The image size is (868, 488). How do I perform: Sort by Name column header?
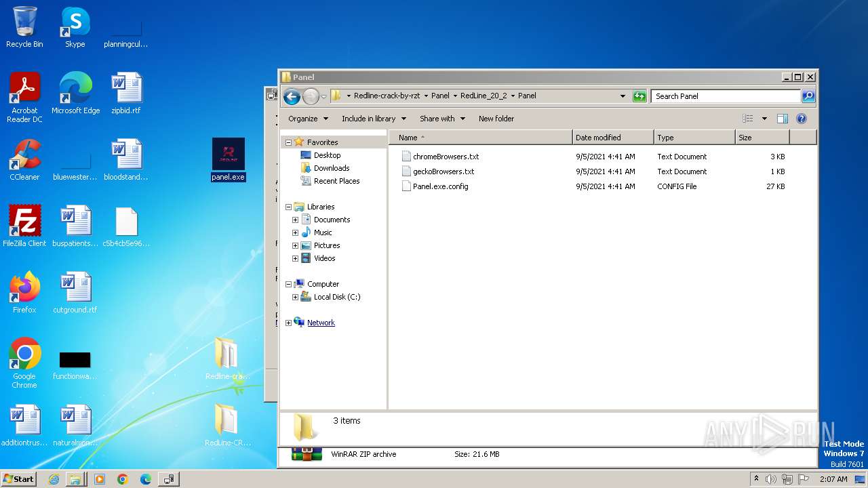[480, 138]
